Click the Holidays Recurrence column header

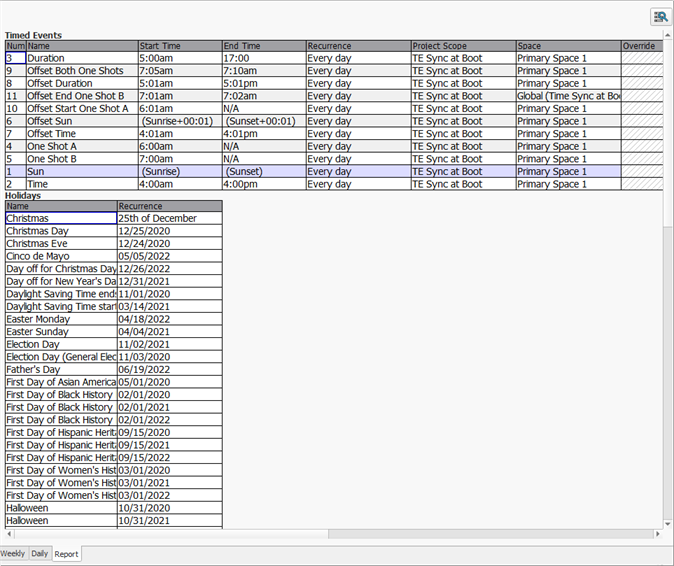click(x=169, y=206)
